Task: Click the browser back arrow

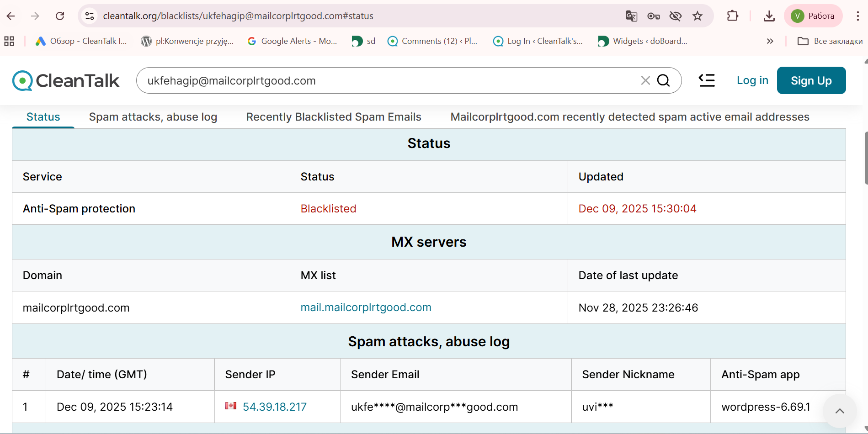Action: 11,16
